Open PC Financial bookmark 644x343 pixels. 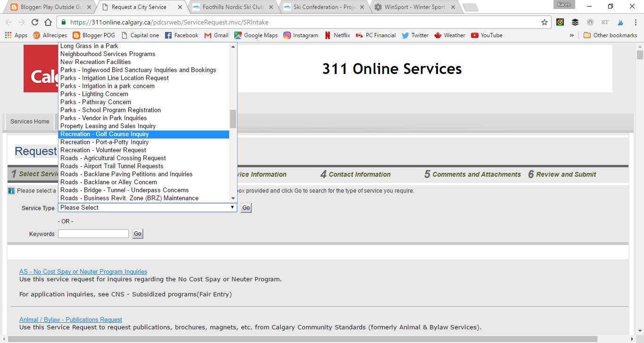[x=376, y=35]
